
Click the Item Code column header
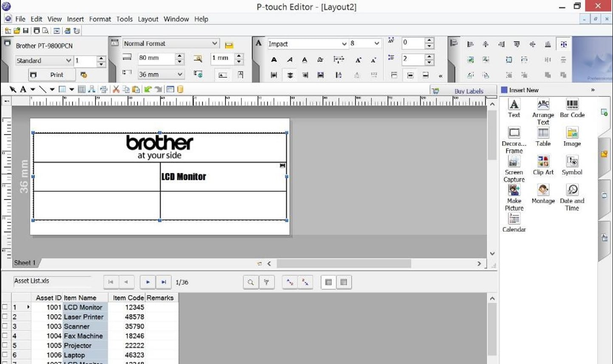pyautogui.click(x=127, y=298)
